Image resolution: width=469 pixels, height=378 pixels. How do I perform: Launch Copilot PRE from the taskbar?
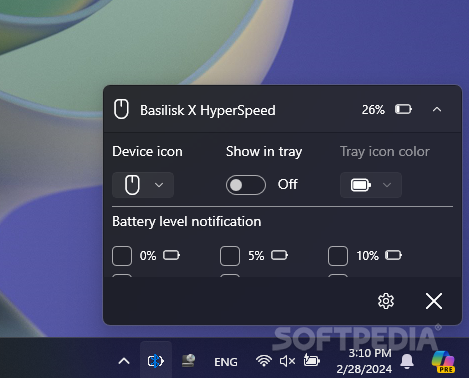pos(443,361)
